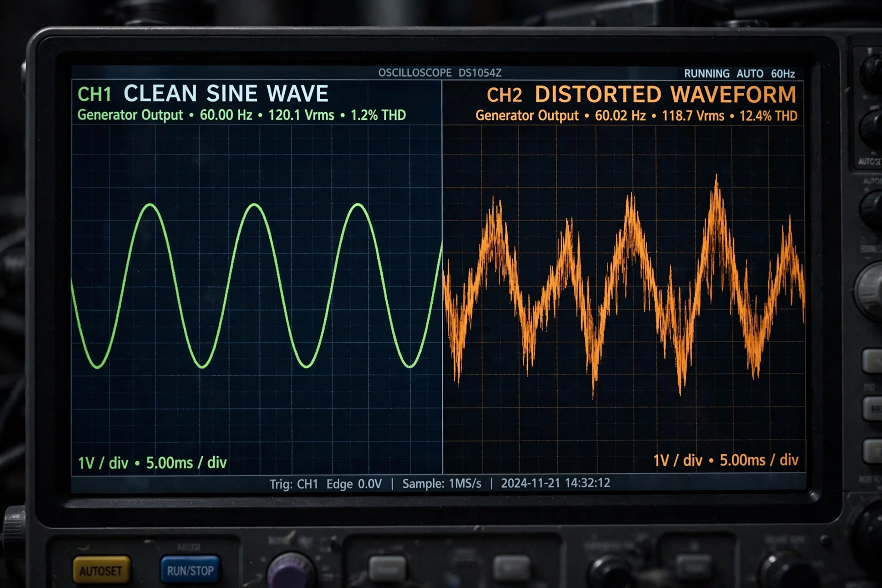Click the RUNNING status indicator

pos(707,73)
